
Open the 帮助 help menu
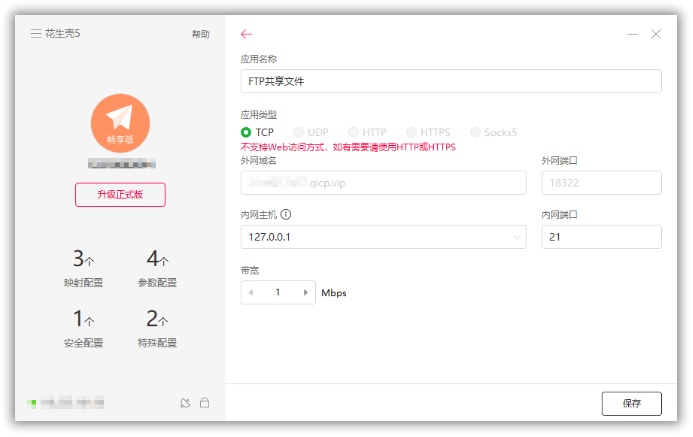pos(200,34)
